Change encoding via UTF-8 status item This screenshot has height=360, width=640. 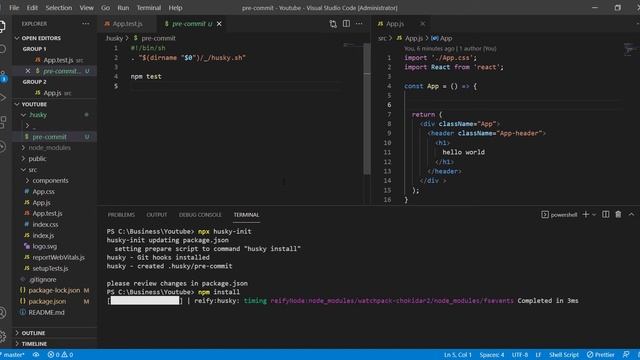pyautogui.click(x=520, y=355)
